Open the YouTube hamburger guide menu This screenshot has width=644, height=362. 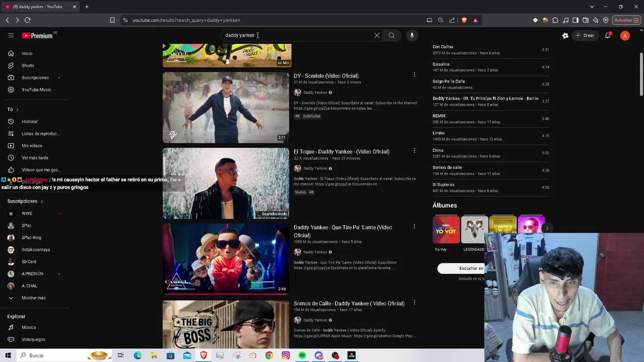[x=11, y=35]
